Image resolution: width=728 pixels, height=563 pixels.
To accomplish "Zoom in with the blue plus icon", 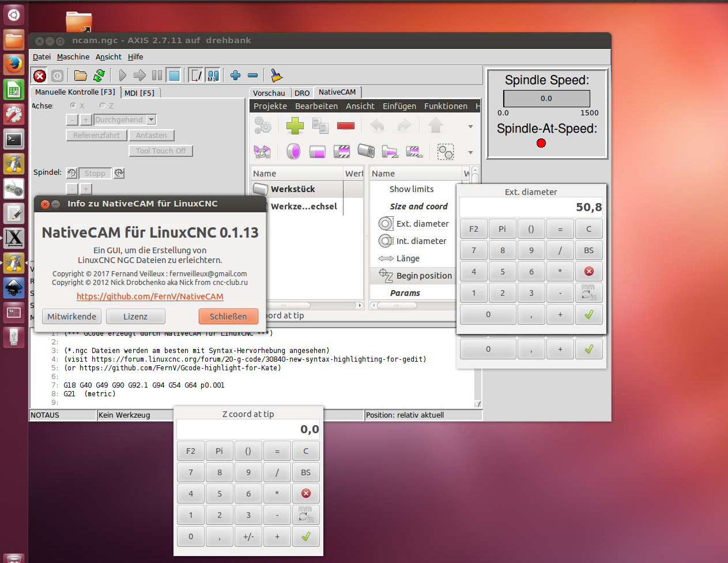I will [235, 76].
